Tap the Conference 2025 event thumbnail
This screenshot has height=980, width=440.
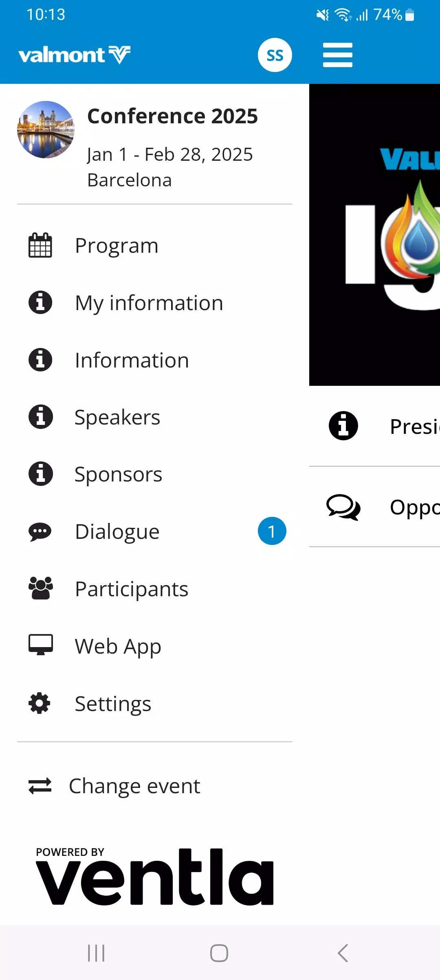coord(46,129)
